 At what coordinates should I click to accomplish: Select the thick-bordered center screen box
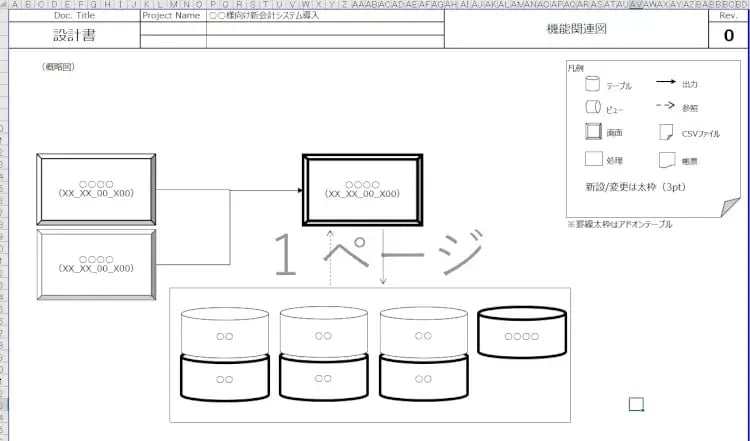[x=362, y=190]
